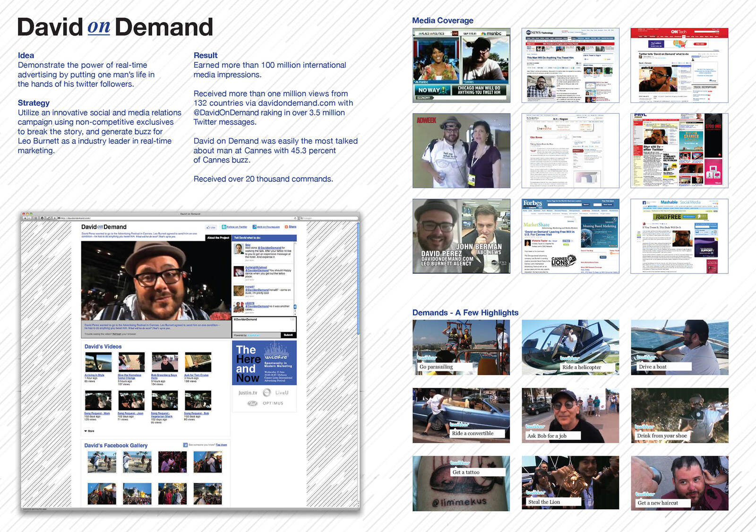Click the Ford oval sponsor logo
The image size is (756, 532).
click(252, 403)
